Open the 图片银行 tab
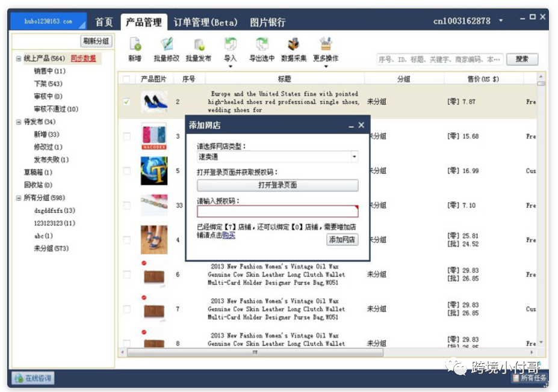The image size is (558, 392). [x=268, y=22]
